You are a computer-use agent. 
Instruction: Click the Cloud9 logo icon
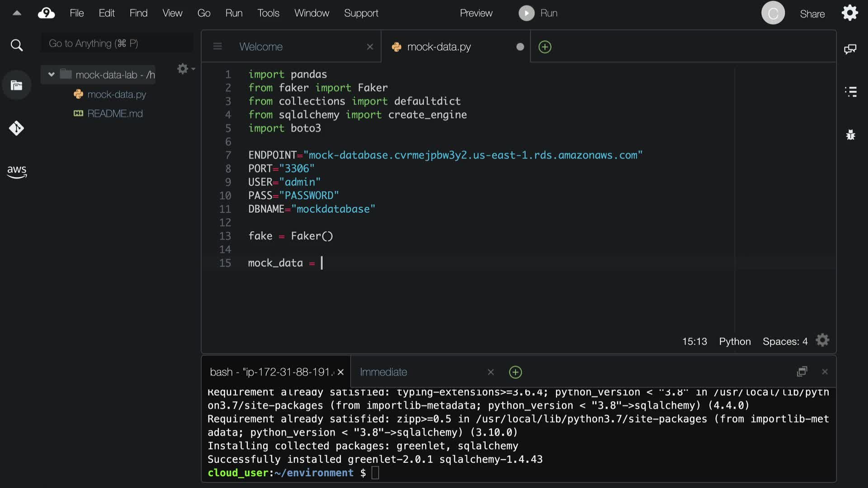(x=46, y=13)
